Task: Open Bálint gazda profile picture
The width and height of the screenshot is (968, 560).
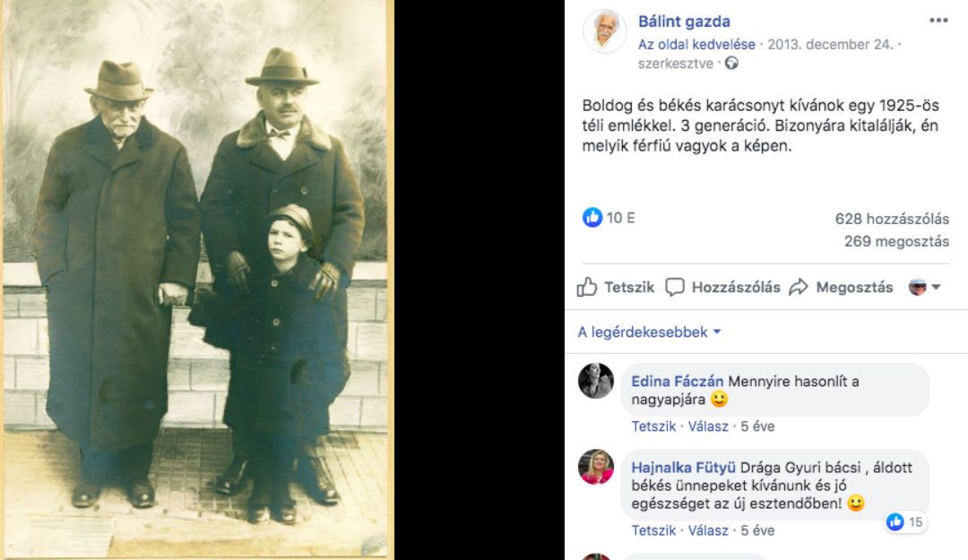Action: pyautogui.click(x=604, y=30)
